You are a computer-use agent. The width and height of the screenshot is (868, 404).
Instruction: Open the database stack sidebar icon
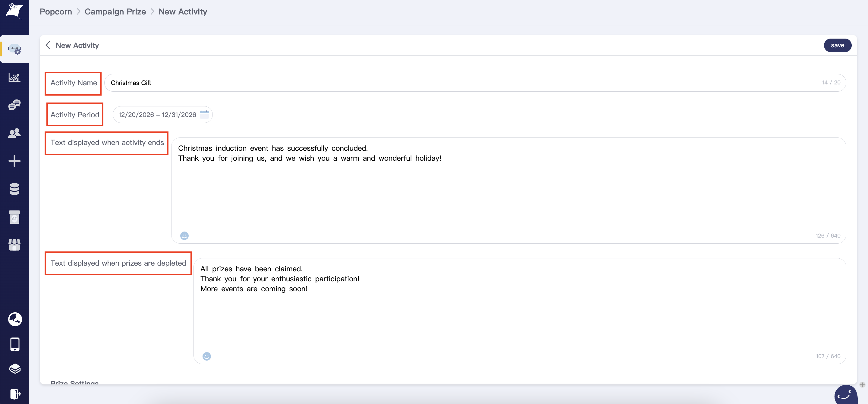14,189
